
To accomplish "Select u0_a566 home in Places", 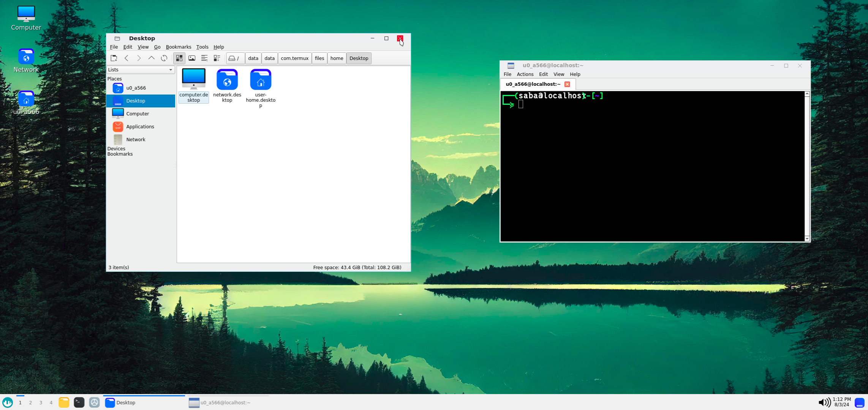I will click(136, 88).
